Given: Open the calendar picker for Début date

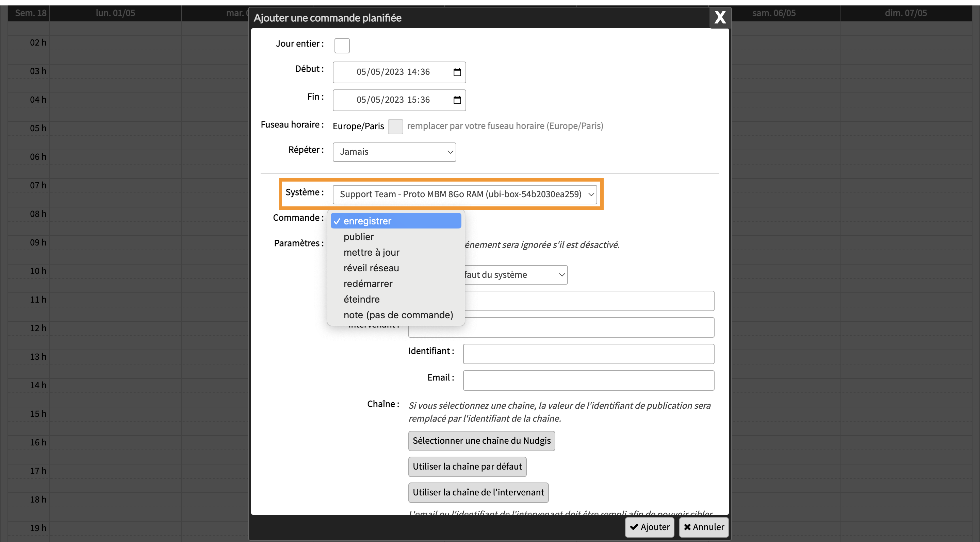Looking at the screenshot, I should (x=457, y=72).
